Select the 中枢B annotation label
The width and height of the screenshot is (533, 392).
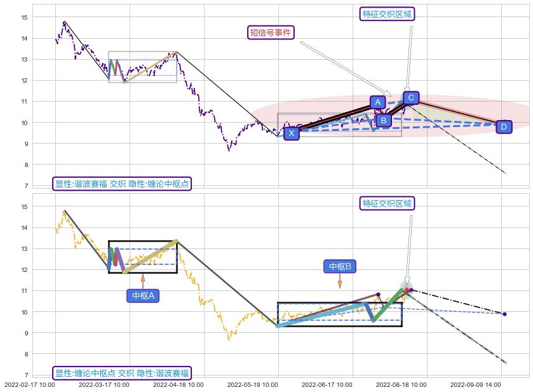[340, 266]
